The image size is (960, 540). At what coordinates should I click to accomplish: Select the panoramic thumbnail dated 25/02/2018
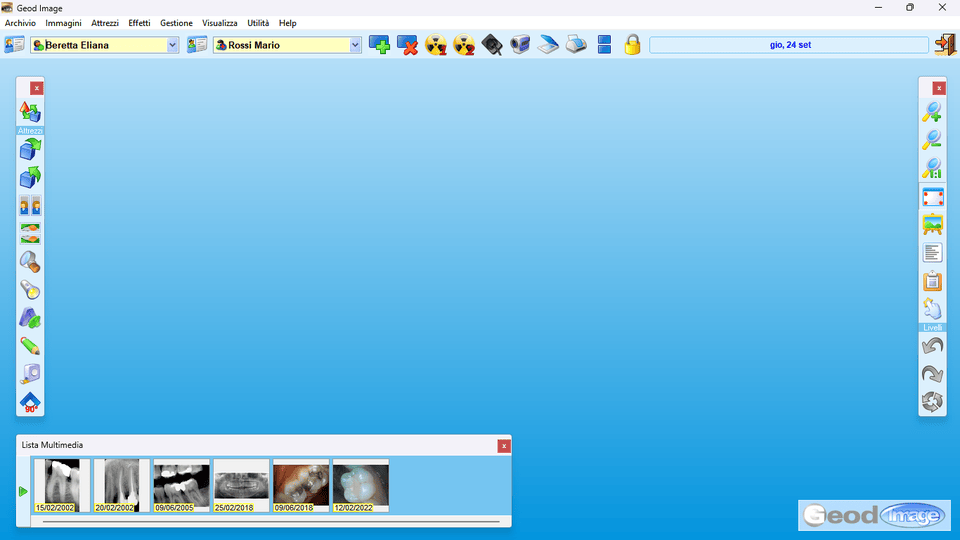(241, 486)
